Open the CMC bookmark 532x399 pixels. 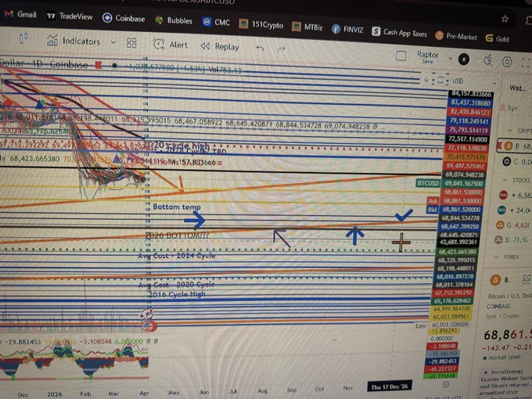[x=216, y=23]
